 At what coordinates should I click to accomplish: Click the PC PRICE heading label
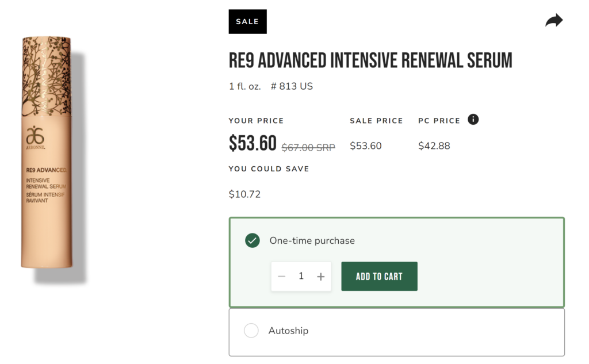439,121
